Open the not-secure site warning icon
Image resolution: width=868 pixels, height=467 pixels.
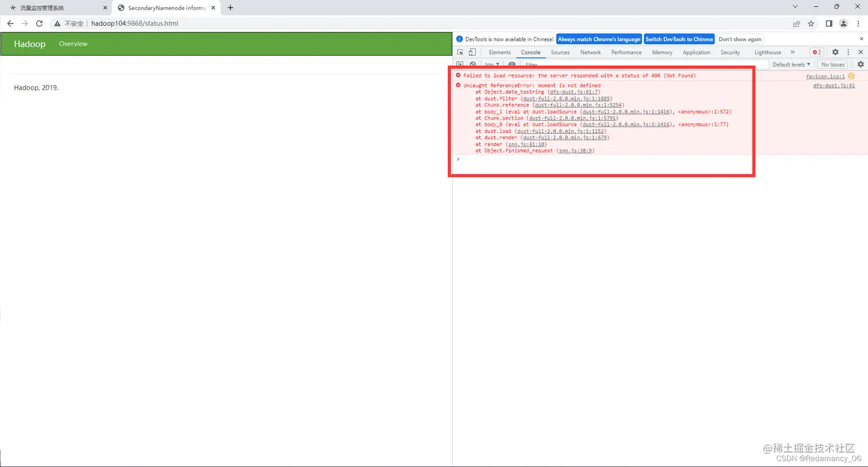point(57,24)
